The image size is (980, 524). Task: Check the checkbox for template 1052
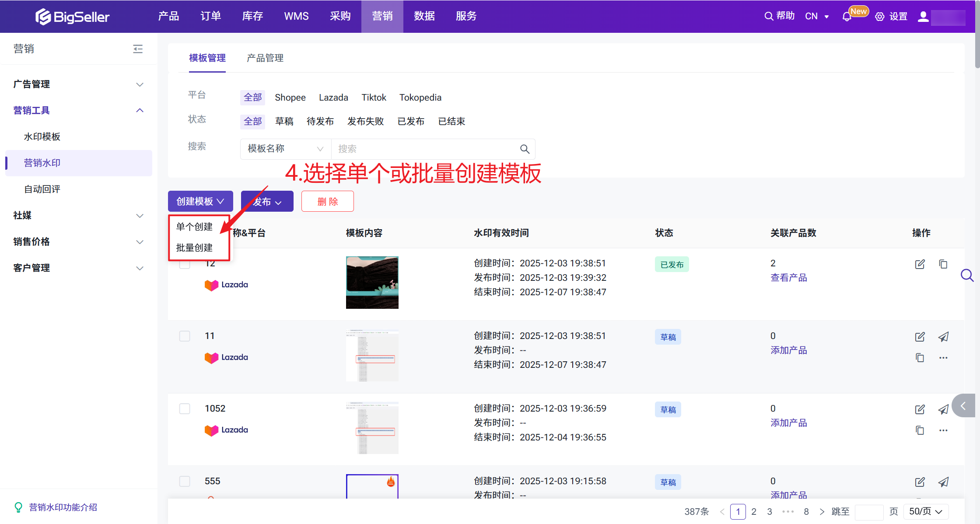pos(185,409)
